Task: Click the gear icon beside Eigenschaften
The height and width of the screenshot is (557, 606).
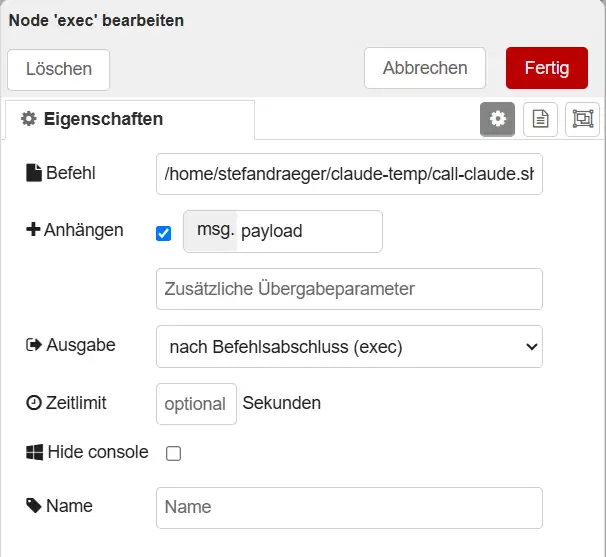Action: 29,119
